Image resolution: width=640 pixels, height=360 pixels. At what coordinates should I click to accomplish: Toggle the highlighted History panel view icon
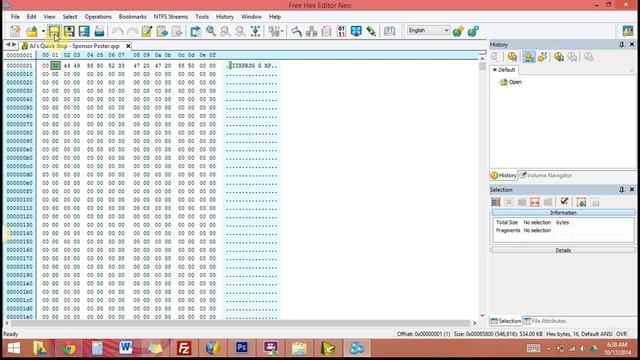pyautogui.click(x=529, y=57)
